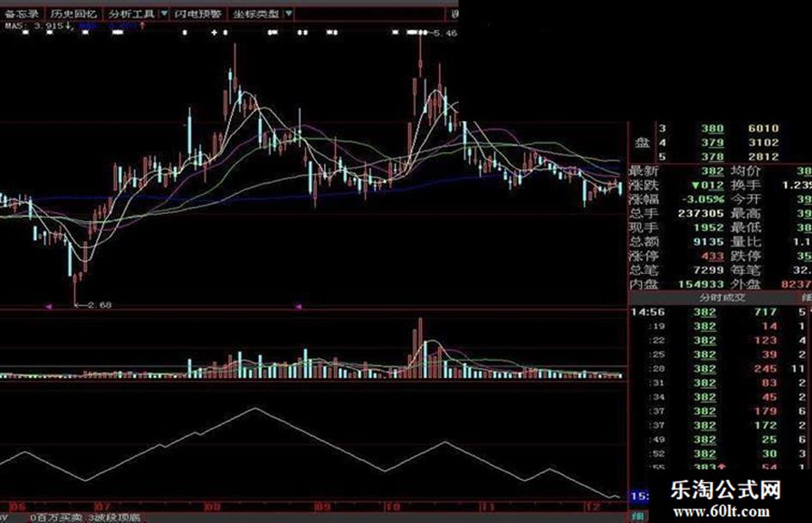Image resolution: width=812 pixels, height=523 pixels.
Task: Click the middle purple triangle marker under chart
Action: point(298,307)
